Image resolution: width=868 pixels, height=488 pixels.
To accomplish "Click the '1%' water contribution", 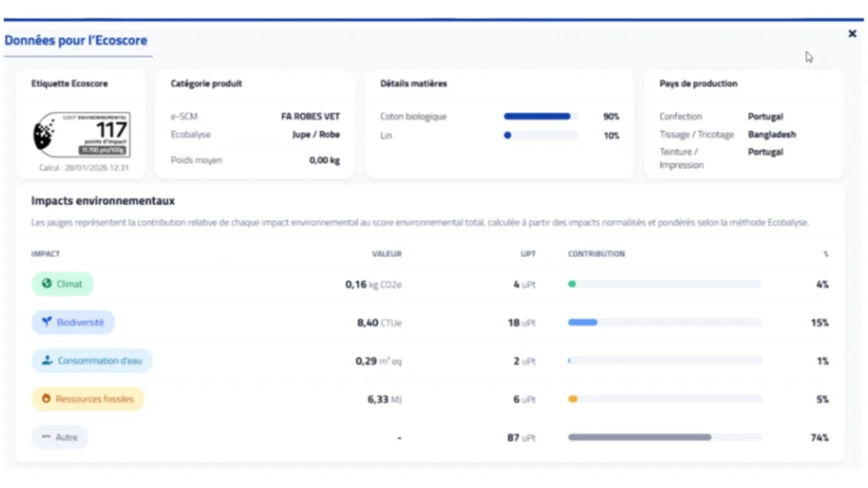I will 822,361.
